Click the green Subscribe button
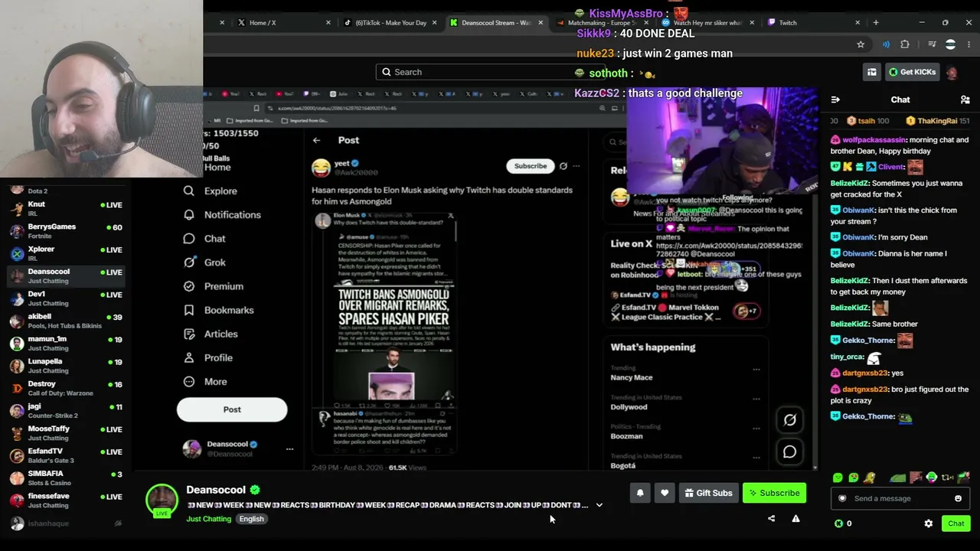 point(774,493)
